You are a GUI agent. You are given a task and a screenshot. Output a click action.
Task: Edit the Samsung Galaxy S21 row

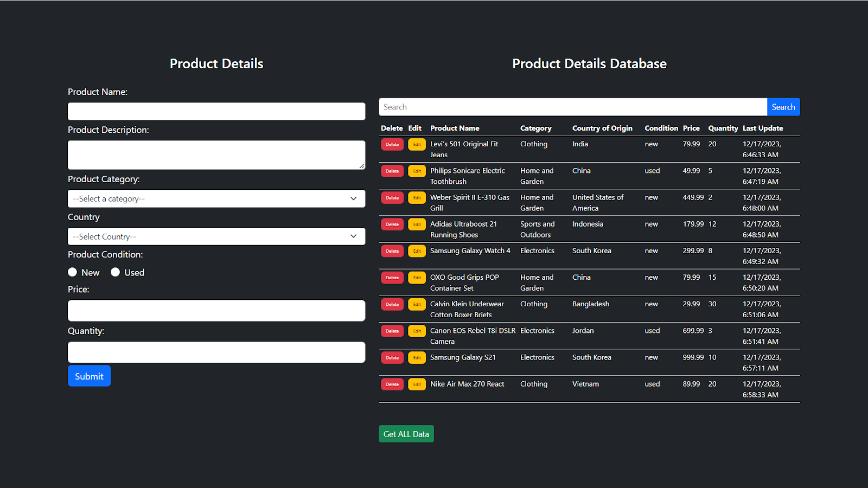(x=417, y=357)
